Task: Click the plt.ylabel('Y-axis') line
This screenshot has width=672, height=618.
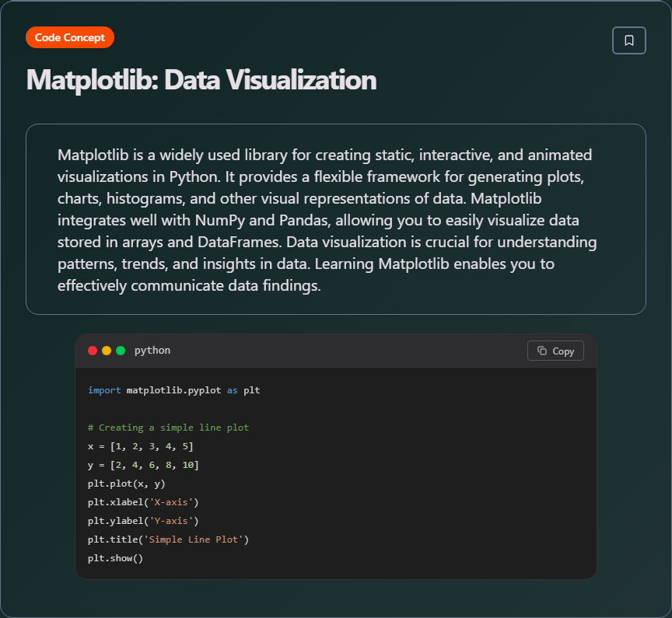Action: pos(143,521)
